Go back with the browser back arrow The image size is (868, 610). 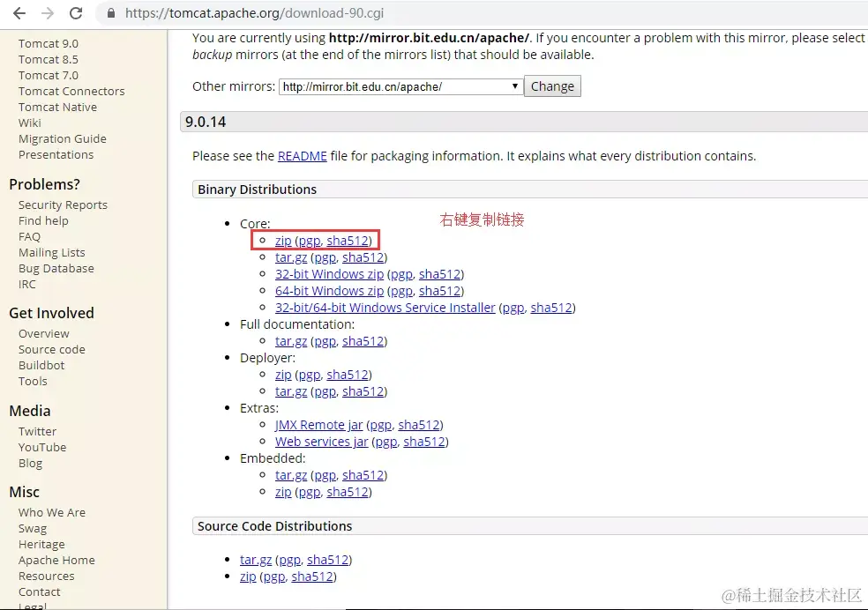(19, 13)
